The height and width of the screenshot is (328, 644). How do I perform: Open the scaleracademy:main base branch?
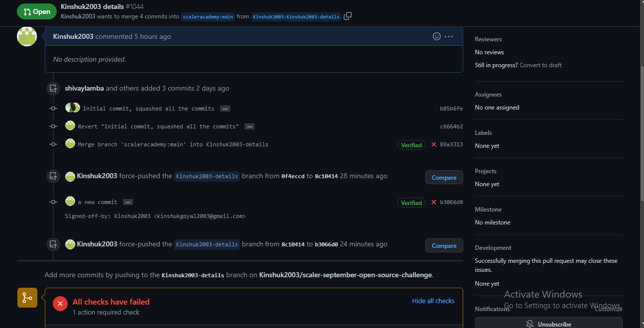click(x=208, y=16)
